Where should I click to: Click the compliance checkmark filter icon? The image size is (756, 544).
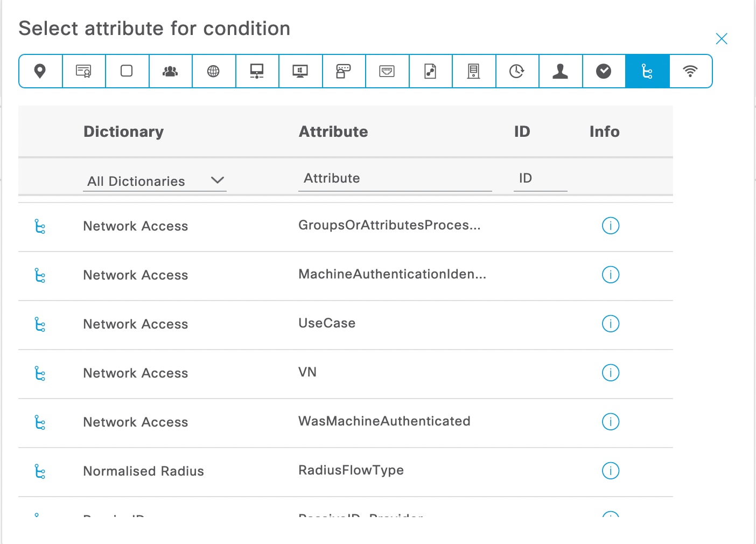(604, 71)
